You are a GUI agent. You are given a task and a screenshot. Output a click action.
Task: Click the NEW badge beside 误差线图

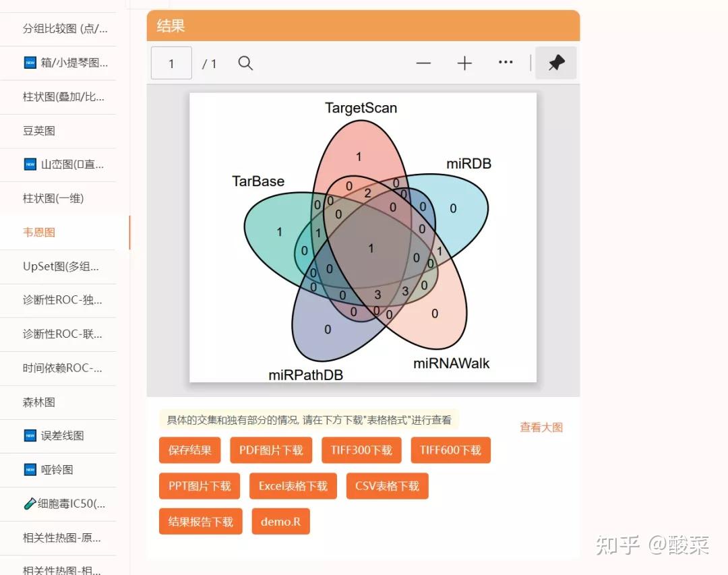pos(30,435)
